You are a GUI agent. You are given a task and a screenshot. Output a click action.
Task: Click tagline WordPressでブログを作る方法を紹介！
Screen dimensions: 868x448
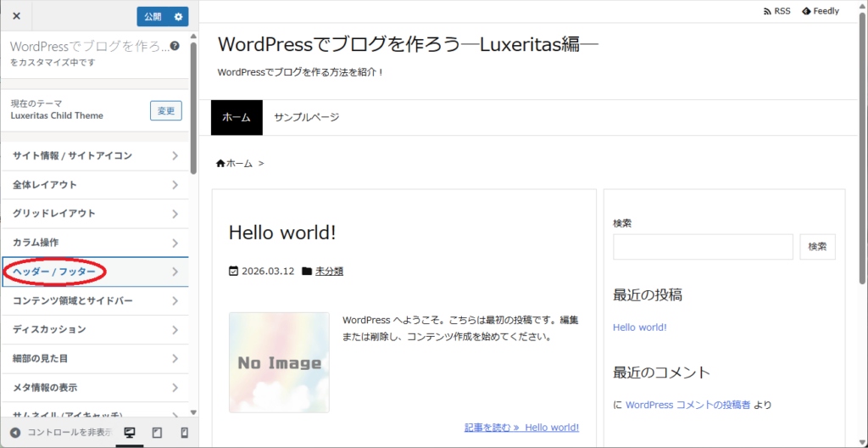301,73
